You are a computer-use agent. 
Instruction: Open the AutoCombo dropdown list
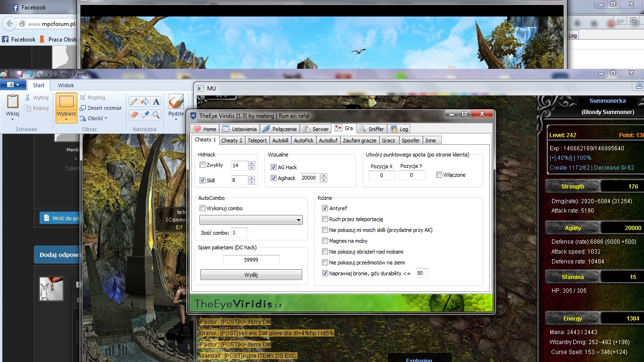(251, 220)
